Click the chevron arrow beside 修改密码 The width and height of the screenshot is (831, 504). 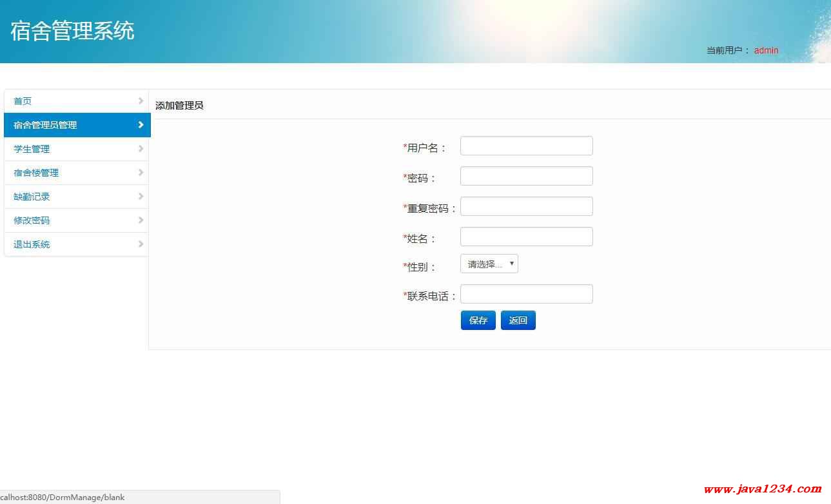pos(141,220)
